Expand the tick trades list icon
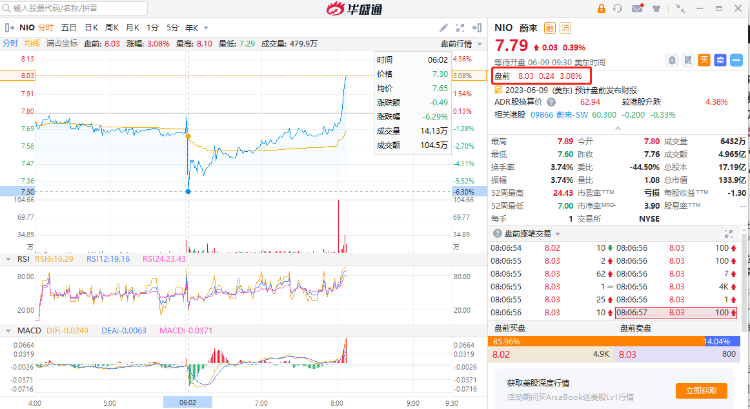 click(728, 233)
